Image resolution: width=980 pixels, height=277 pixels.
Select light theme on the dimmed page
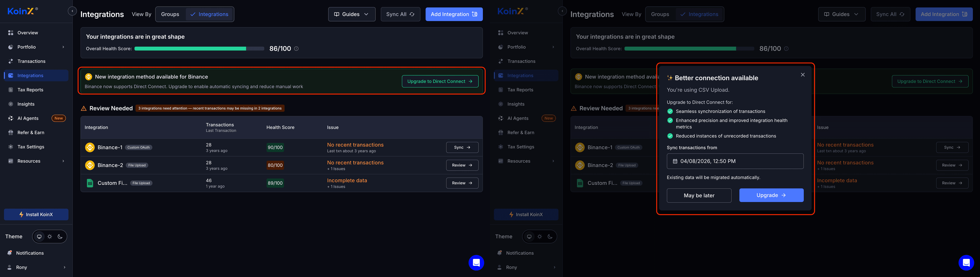[x=540, y=237]
